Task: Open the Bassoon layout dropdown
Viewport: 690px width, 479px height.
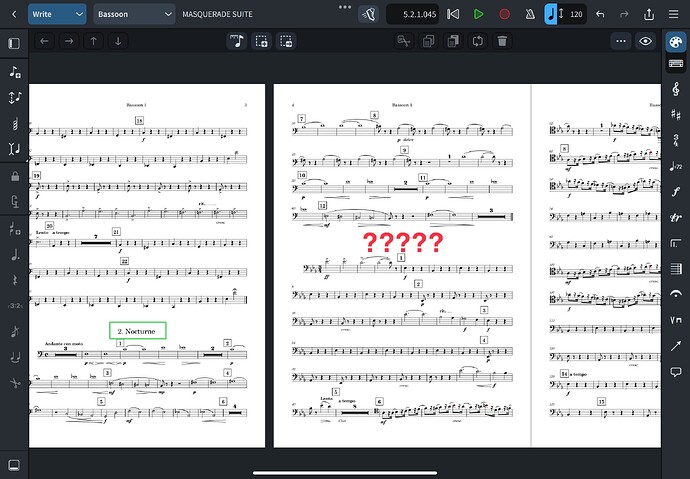Action: 134,14
